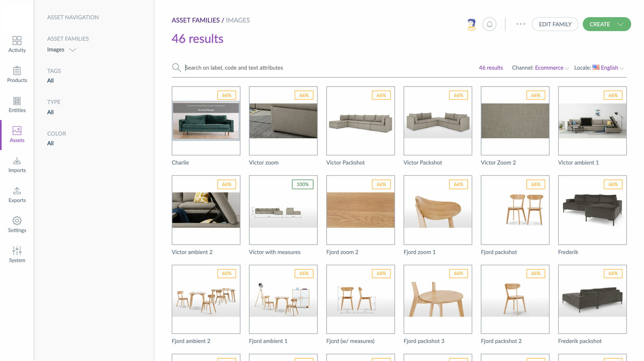
Task: Expand the Create button dropdown arrow
Action: [621, 24]
